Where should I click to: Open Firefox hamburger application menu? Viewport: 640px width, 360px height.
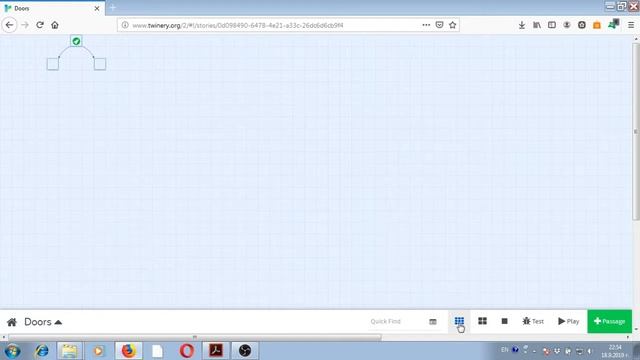pyautogui.click(x=631, y=25)
